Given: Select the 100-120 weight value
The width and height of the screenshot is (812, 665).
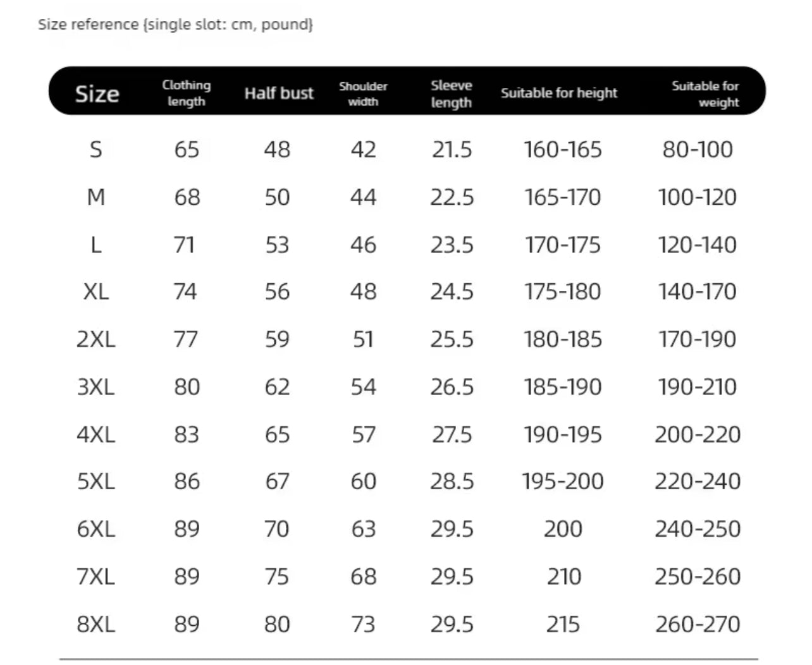Looking at the screenshot, I should (x=697, y=197).
